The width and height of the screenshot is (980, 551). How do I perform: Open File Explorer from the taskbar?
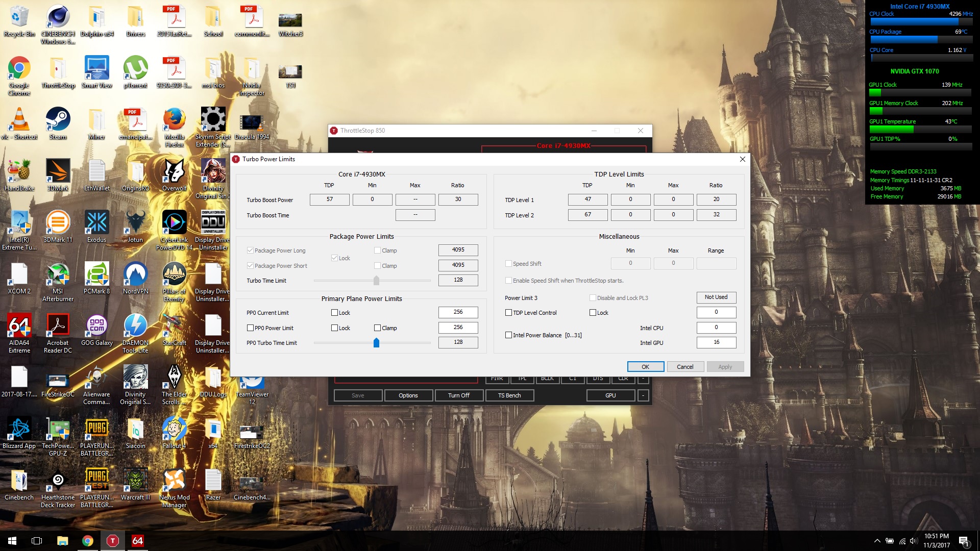62,541
